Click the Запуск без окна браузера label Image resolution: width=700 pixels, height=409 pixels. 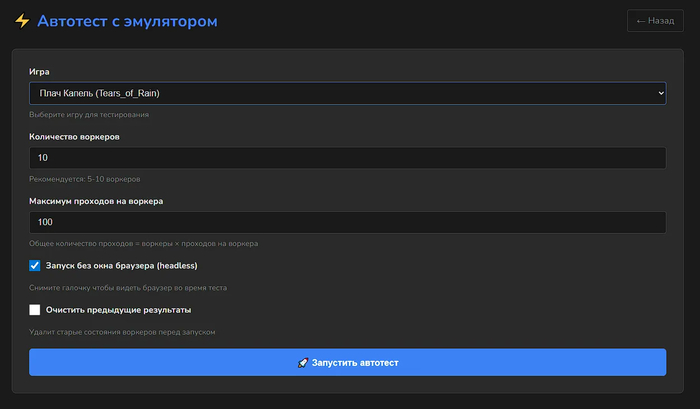tap(121, 266)
